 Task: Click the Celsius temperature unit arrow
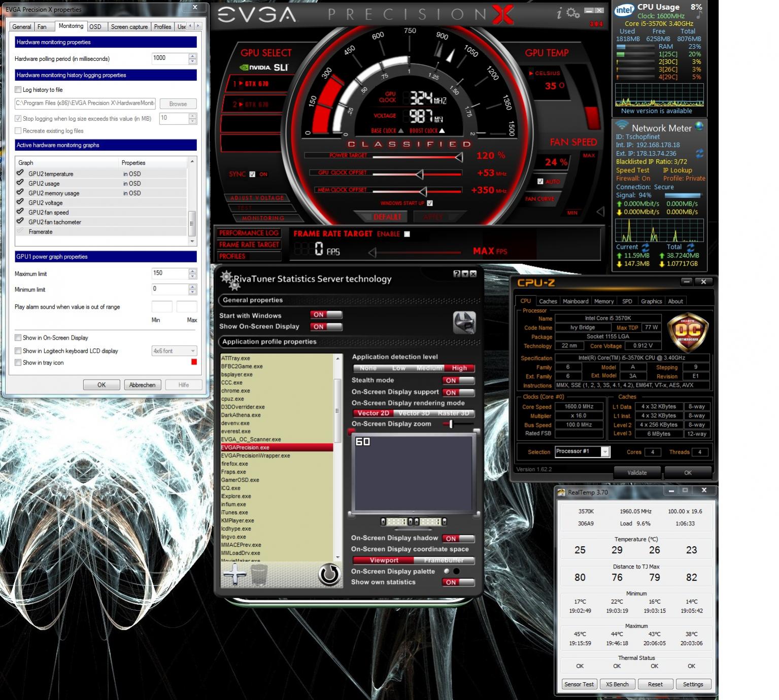tap(531, 73)
